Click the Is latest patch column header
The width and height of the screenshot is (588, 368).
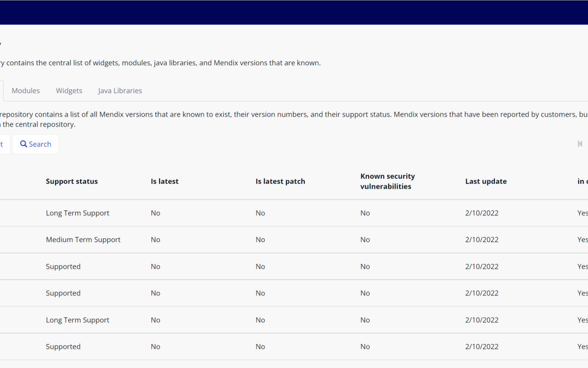pyautogui.click(x=280, y=182)
